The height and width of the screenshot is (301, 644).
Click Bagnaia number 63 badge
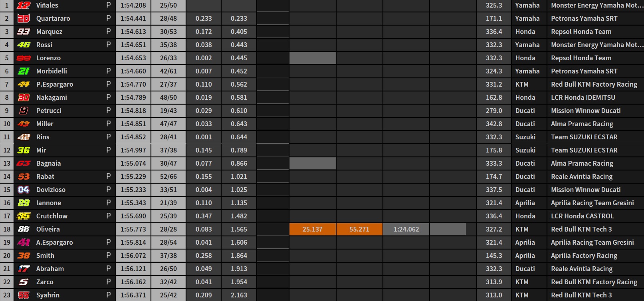coord(24,163)
